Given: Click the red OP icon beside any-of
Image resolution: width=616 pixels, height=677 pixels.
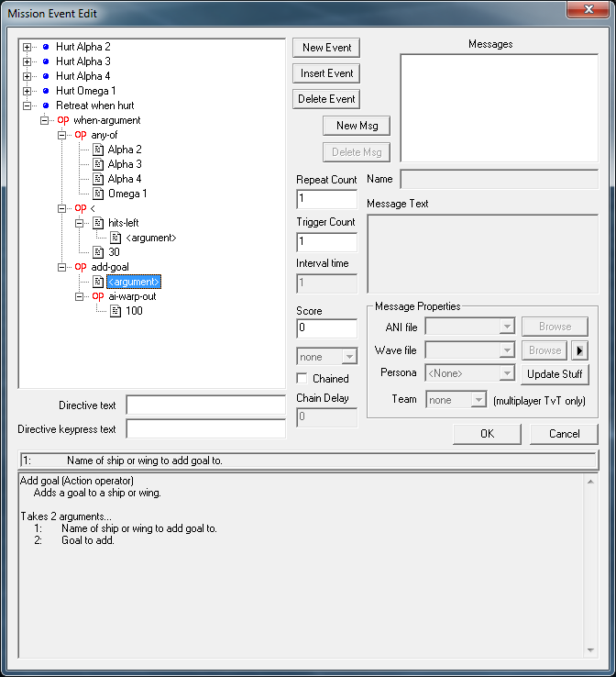Looking at the screenshot, I should 81,135.
